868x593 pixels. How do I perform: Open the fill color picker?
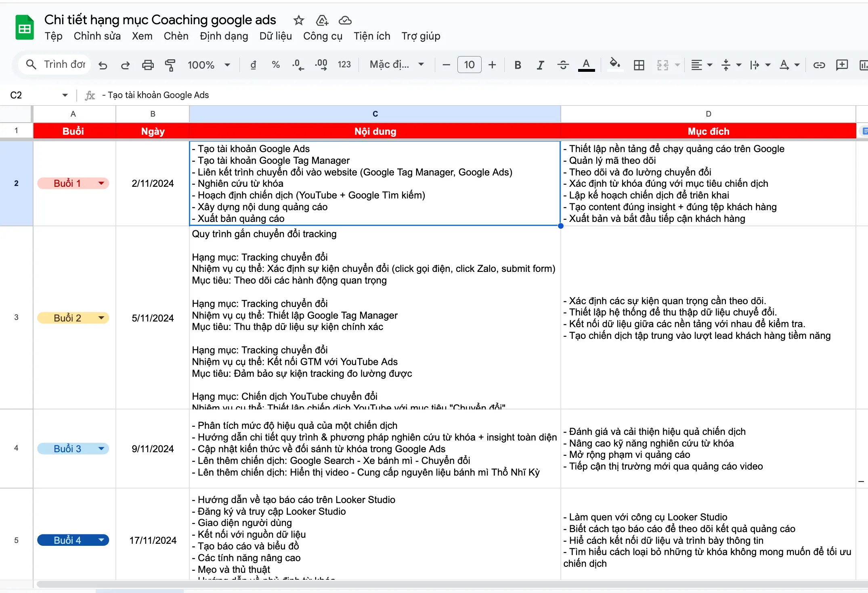614,65
